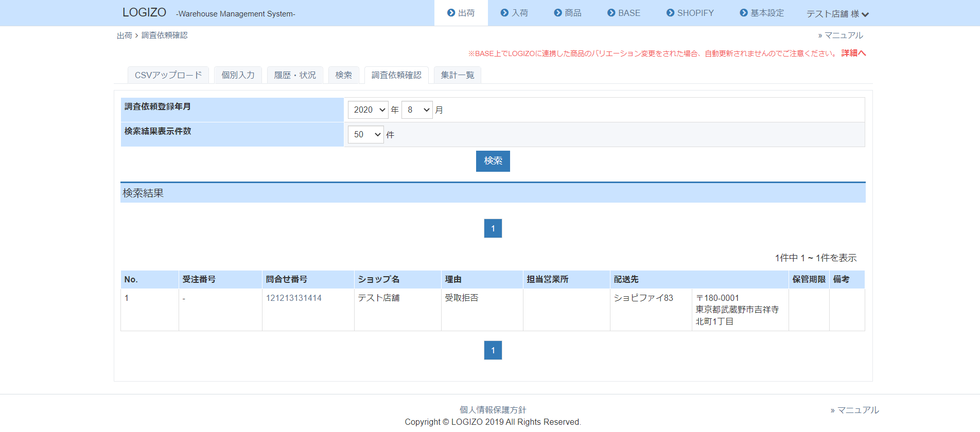Open the 詳細へ notice link
This screenshot has height=432, width=980.
(854, 53)
